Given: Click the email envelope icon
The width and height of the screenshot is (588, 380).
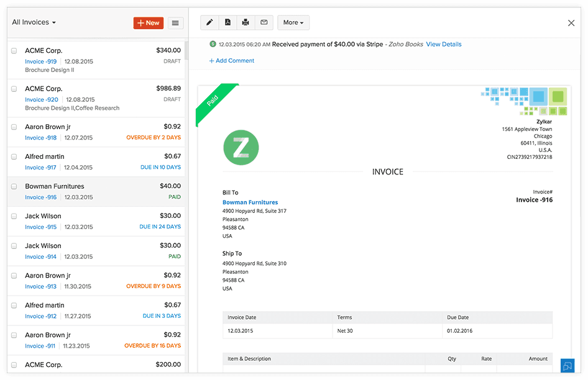Looking at the screenshot, I should click(264, 22).
